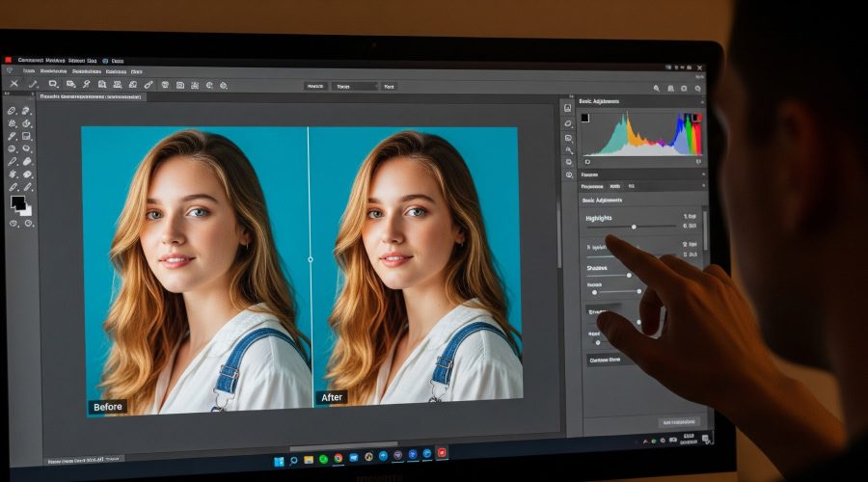This screenshot has width=868, height=482.
Task: Select the eraser-shaped tool in left toolbox
Action: click(13, 111)
